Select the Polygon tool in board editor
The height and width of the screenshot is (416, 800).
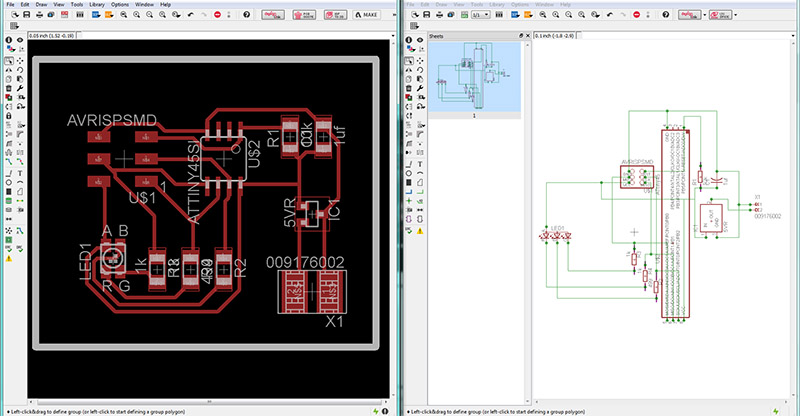(x=20, y=191)
